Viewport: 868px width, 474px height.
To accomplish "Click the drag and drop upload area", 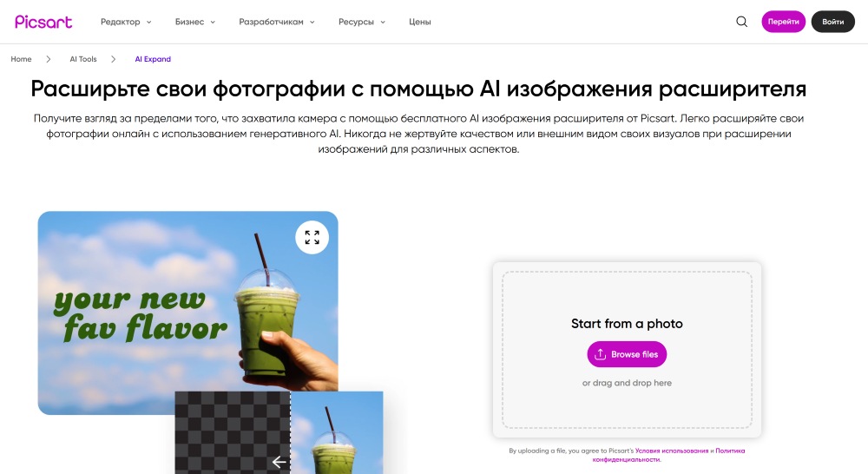I will [627, 349].
